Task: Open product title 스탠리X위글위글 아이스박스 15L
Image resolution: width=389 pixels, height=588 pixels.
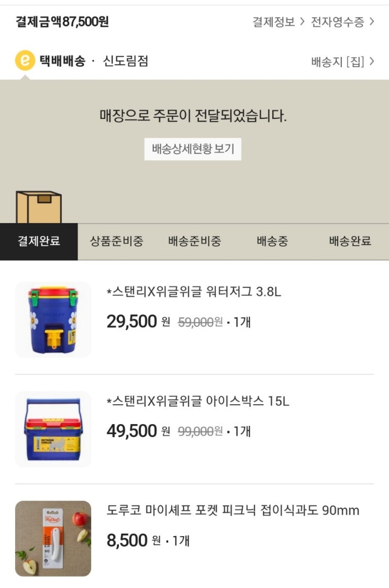Action: click(x=198, y=401)
